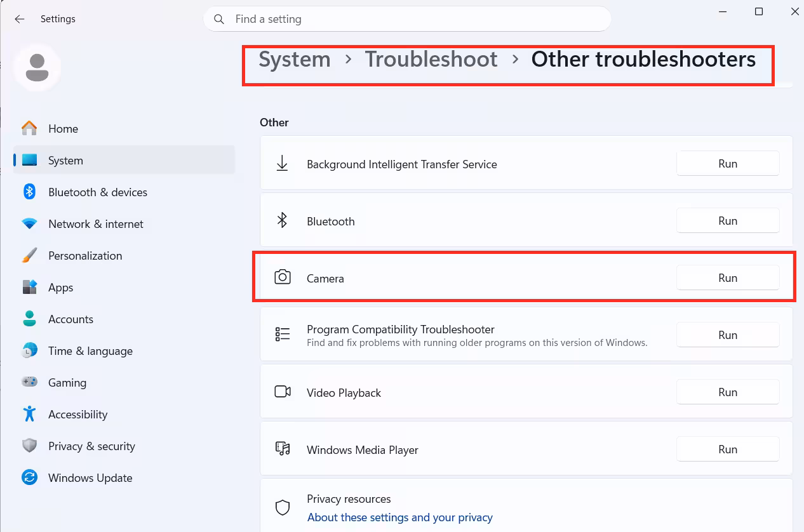Viewport: 804px width, 532px height.
Task: Click the Other section heading
Action: pos(274,123)
